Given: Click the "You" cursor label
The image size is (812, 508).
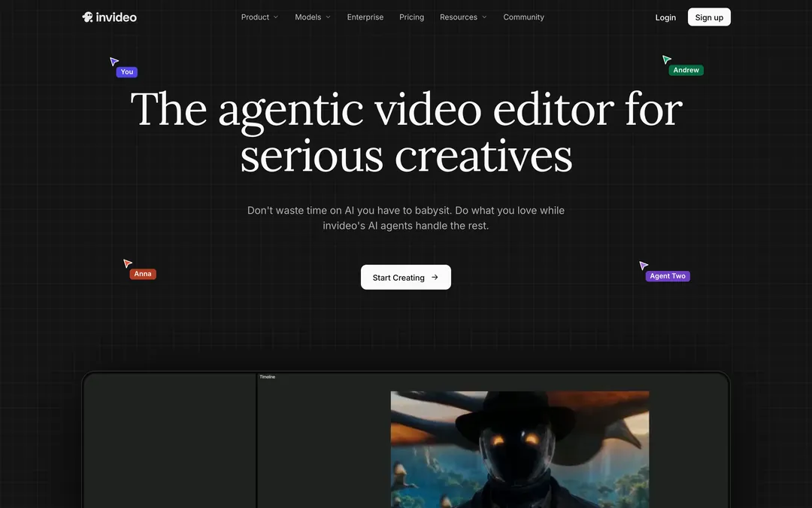Looking at the screenshot, I should (x=127, y=72).
